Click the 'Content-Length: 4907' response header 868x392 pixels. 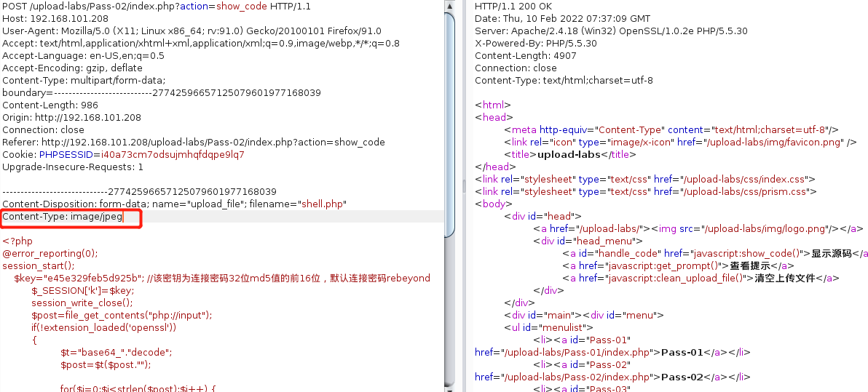point(525,56)
